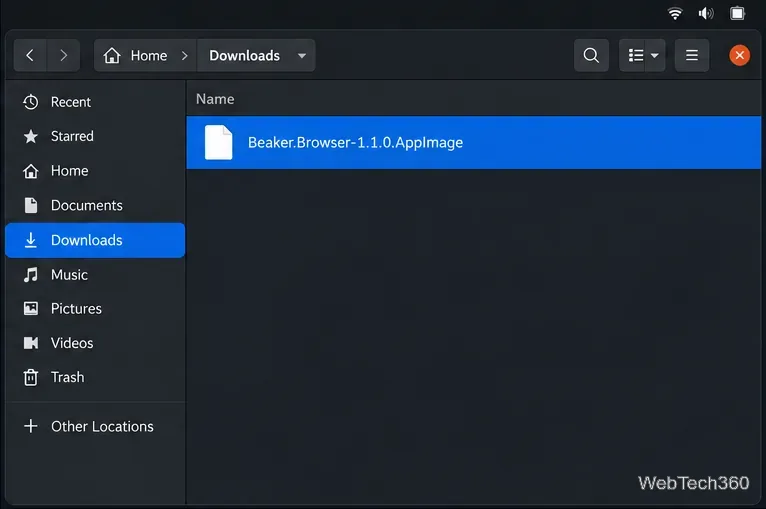Open the battery status icon
The height and width of the screenshot is (509, 766).
click(x=737, y=13)
